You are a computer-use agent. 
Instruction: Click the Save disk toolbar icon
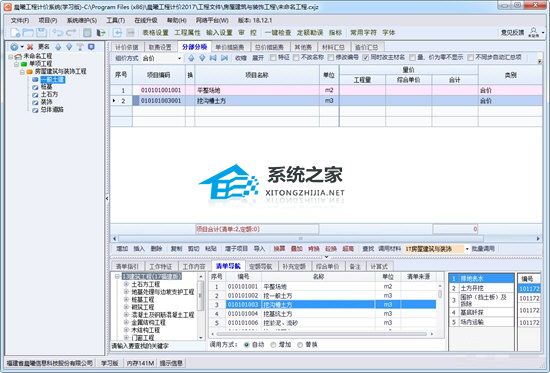pyautogui.click(x=41, y=33)
